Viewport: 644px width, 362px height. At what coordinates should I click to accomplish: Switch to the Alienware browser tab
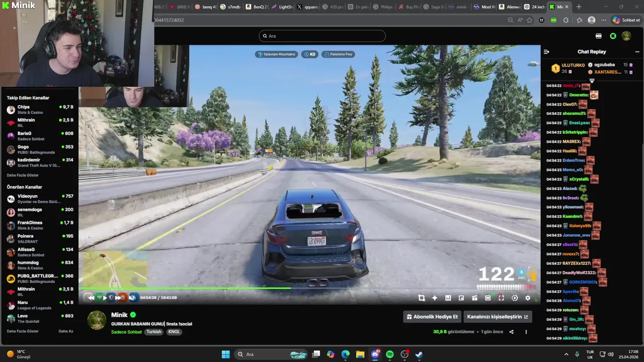click(x=510, y=7)
